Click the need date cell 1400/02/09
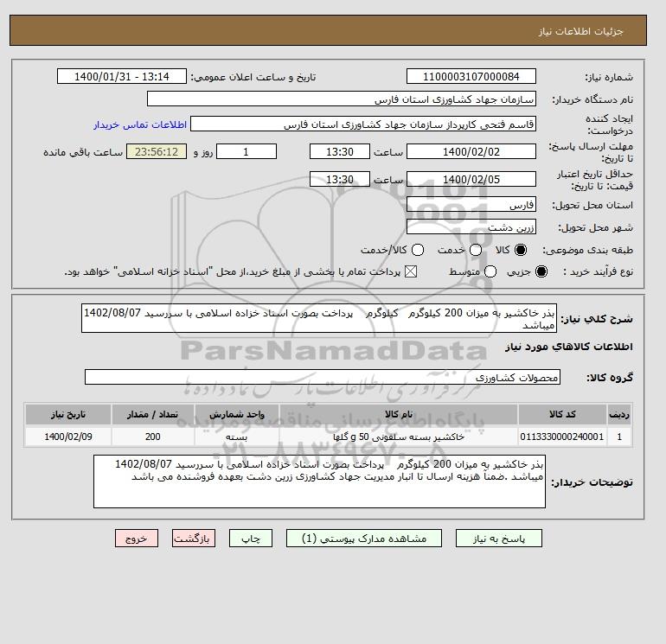The image size is (666, 644). tap(68, 437)
